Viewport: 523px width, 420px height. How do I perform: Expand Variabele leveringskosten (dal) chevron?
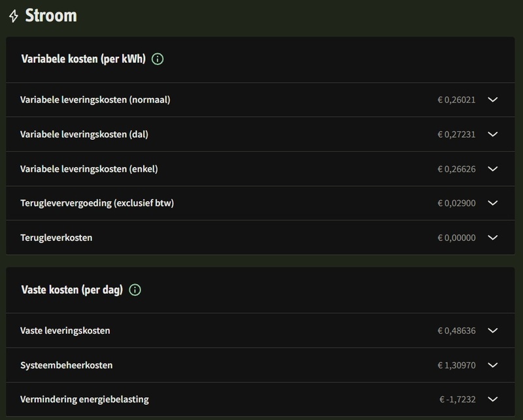tap(493, 135)
